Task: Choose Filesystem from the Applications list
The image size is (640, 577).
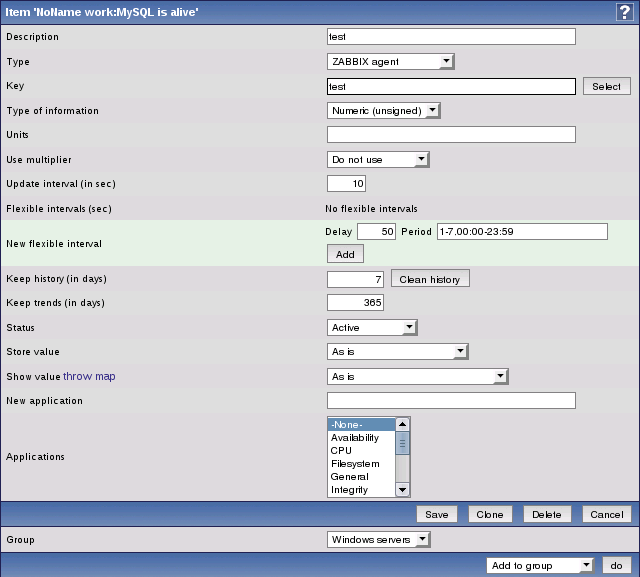Action: pos(355,464)
